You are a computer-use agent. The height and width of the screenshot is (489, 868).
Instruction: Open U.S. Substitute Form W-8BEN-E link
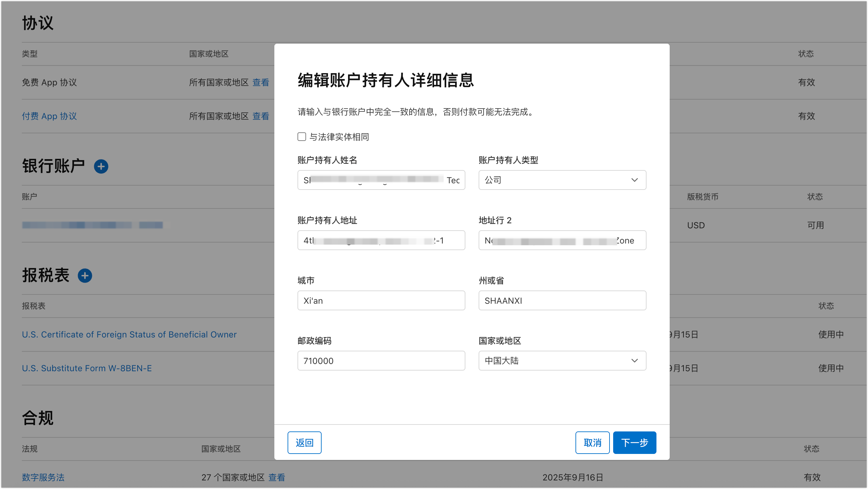pos(87,368)
